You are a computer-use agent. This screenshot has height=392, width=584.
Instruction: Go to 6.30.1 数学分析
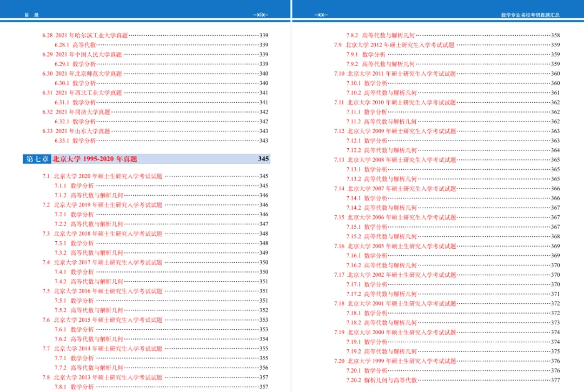pyautogui.click(x=161, y=83)
